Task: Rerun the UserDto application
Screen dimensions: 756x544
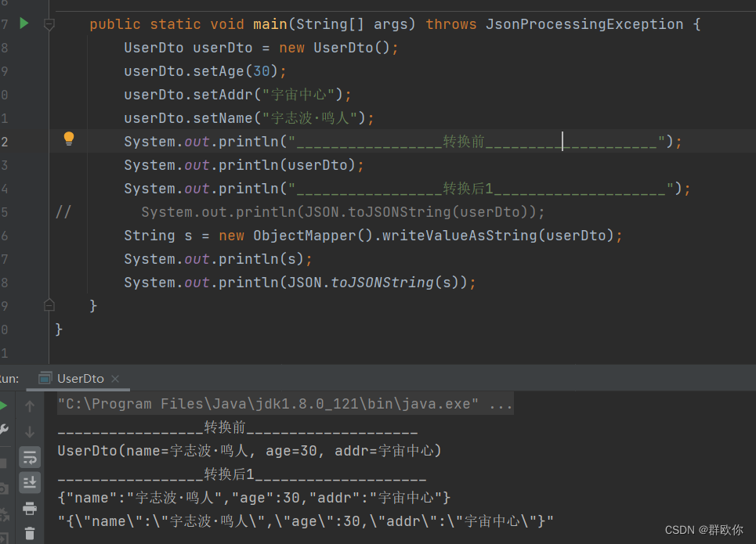Action: pos(5,405)
